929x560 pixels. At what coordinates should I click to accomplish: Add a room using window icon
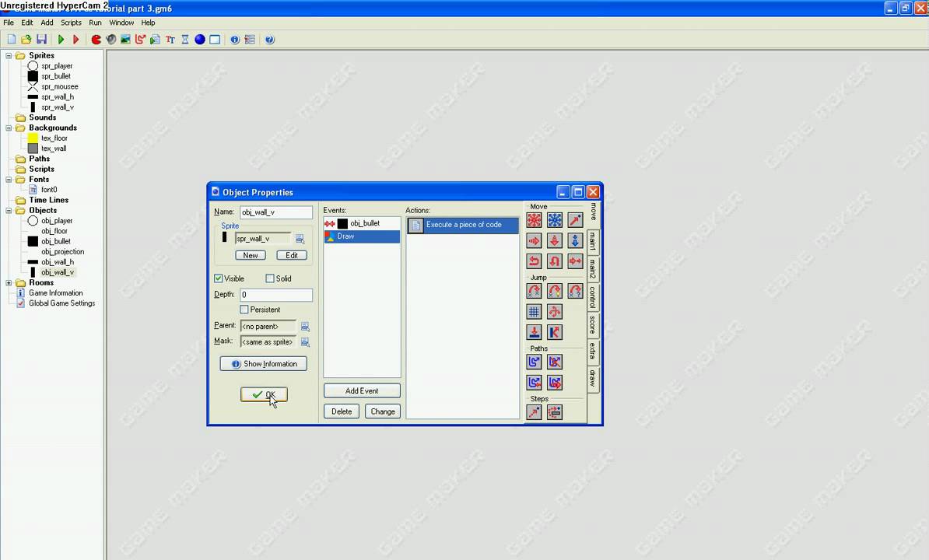pyautogui.click(x=215, y=40)
